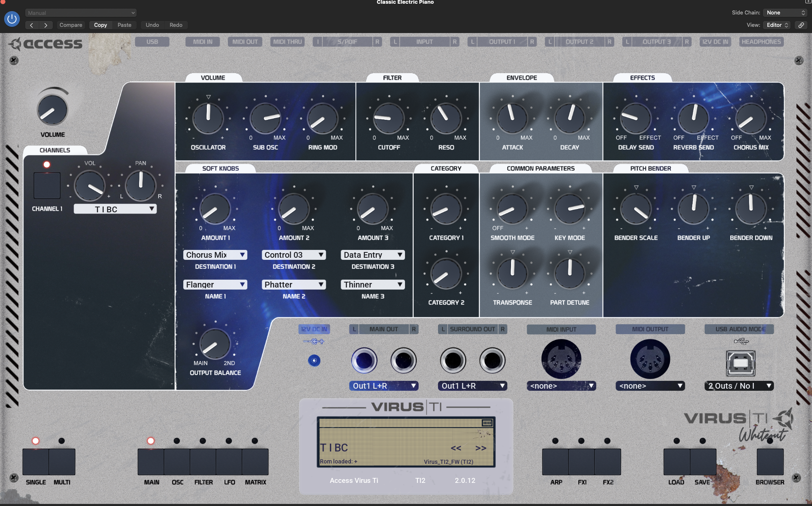Click the Compare button

click(71, 25)
